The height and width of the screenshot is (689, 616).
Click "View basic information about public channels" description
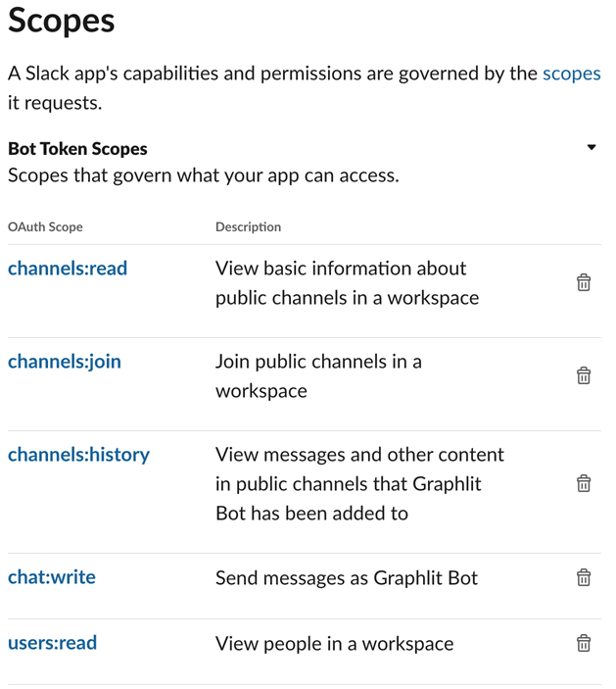(x=347, y=282)
